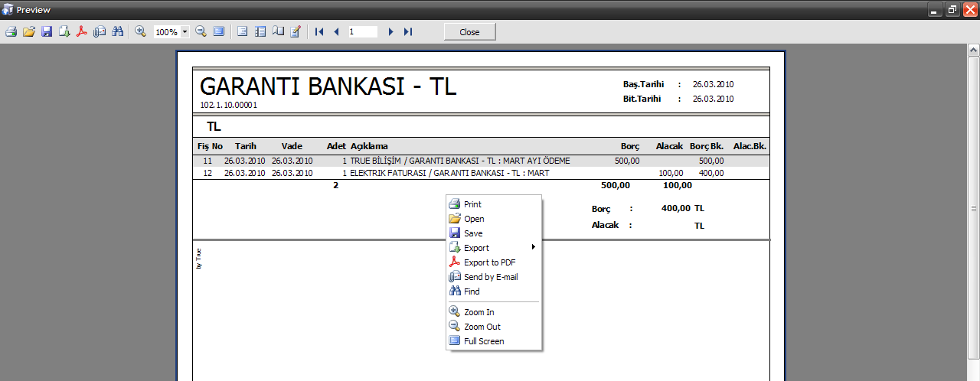Go to the first page

tap(319, 31)
